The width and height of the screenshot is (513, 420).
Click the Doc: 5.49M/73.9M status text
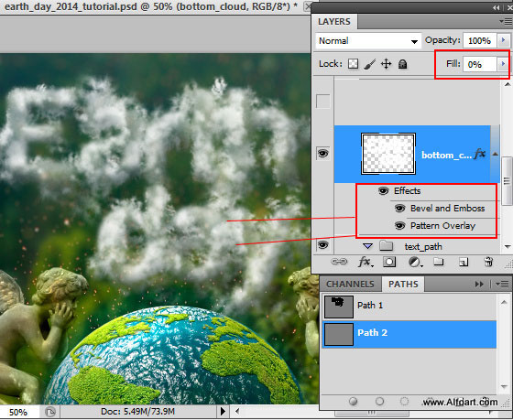(137, 412)
